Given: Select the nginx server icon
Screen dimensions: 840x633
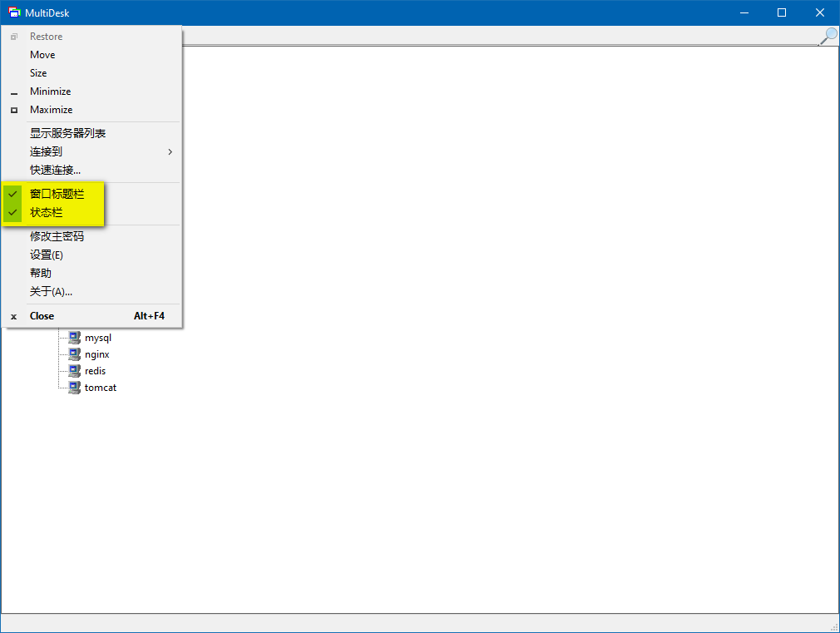Looking at the screenshot, I should 74,354.
